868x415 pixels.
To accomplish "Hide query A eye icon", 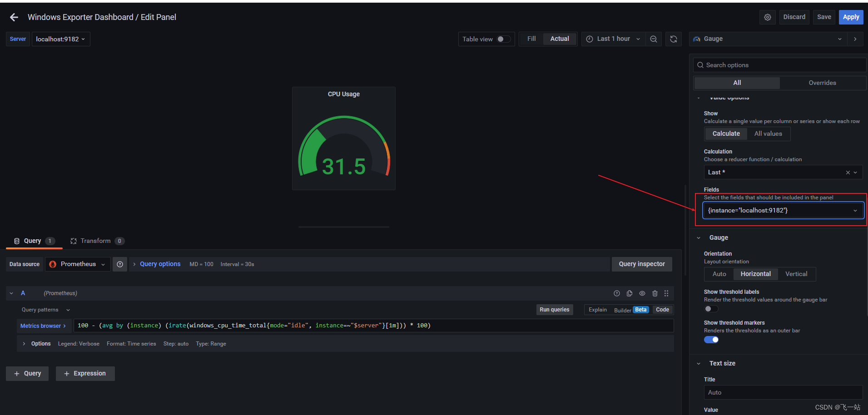I will click(642, 293).
